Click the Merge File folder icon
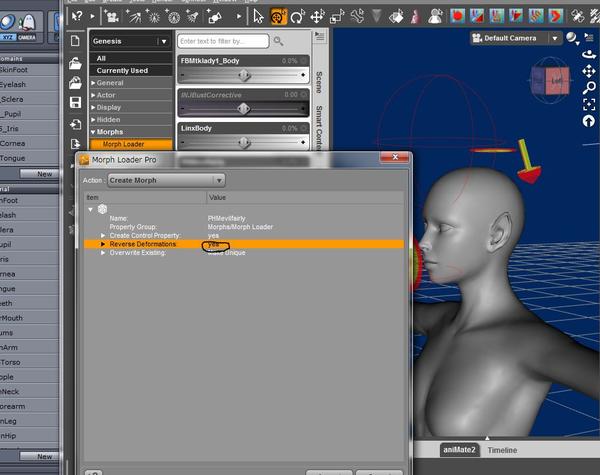Viewport: 600px width, 475px height. [75, 83]
